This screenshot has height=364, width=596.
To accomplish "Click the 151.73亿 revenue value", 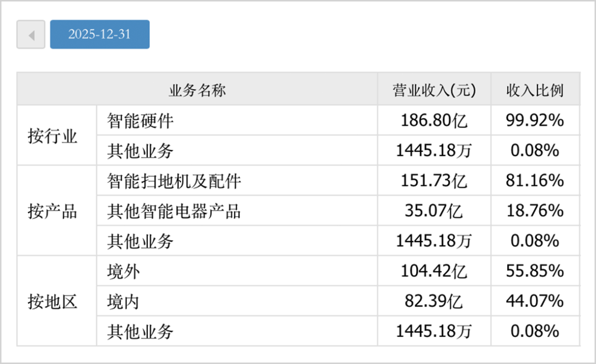I will point(434,181).
